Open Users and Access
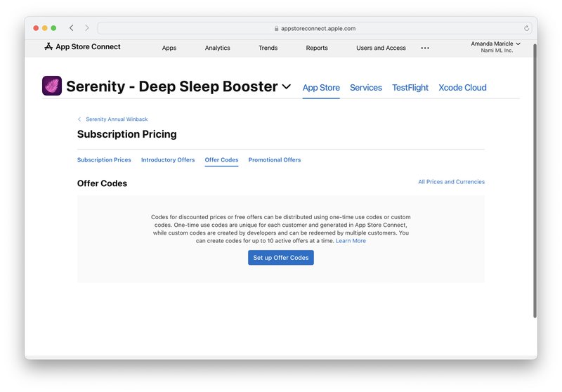 click(x=381, y=48)
